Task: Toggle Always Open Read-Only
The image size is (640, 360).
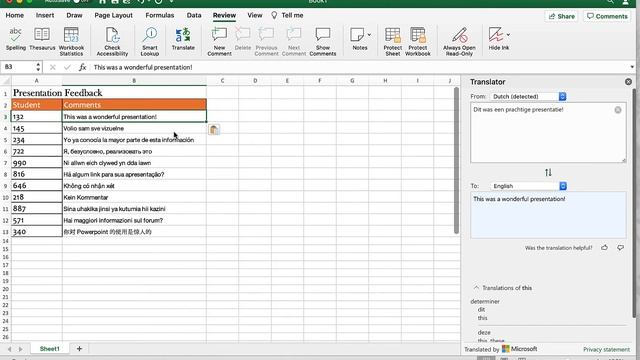Action: [459, 42]
